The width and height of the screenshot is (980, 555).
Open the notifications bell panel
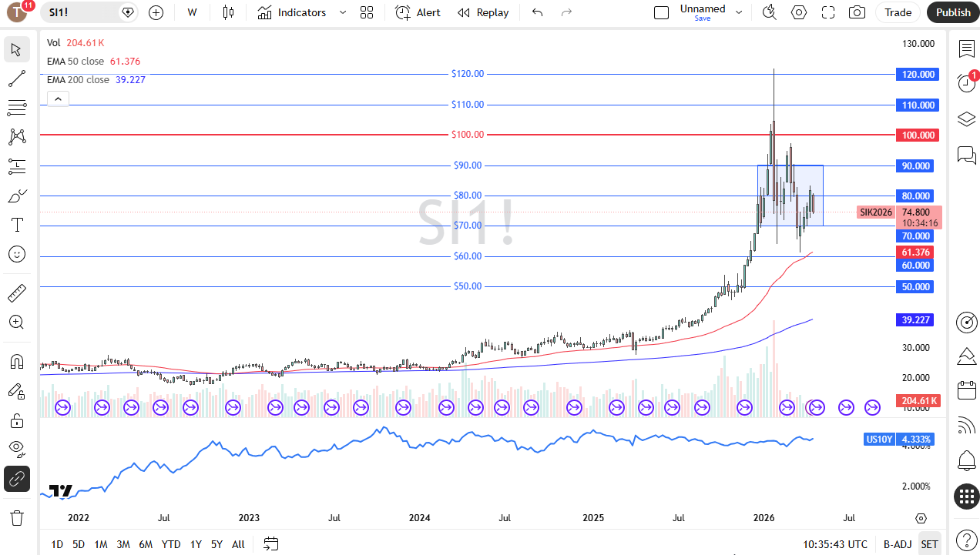tap(967, 460)
